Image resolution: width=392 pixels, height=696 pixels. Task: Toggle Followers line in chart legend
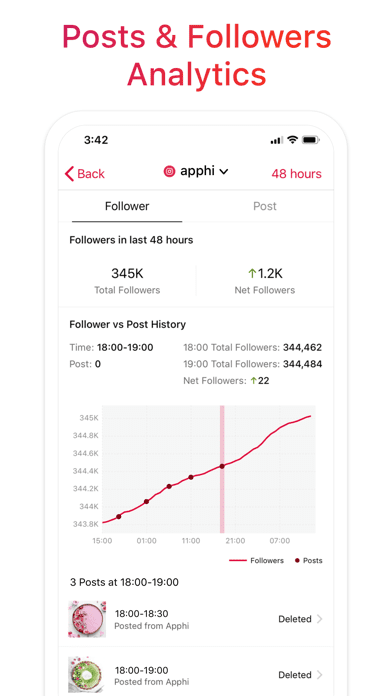tap(256, 561)
